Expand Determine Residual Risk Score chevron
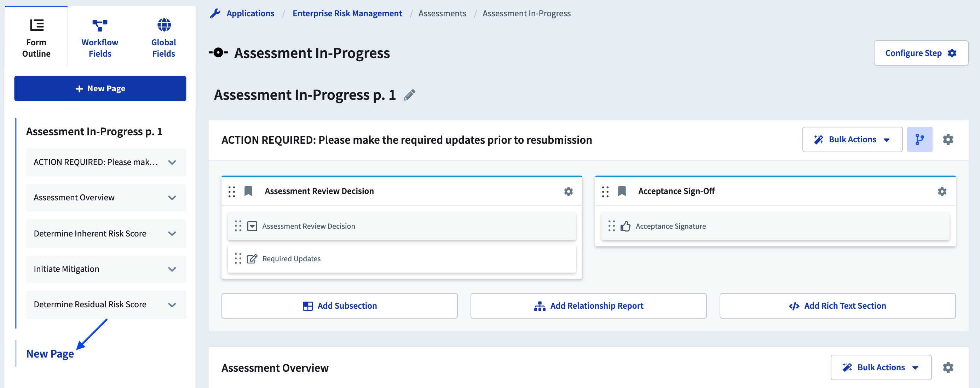 click(x=172, y=304)
